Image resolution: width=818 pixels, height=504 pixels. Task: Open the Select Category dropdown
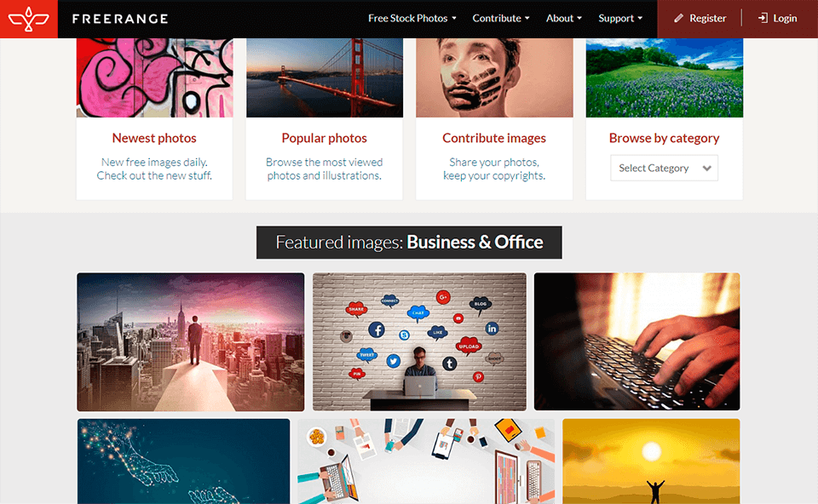point(664,168)
